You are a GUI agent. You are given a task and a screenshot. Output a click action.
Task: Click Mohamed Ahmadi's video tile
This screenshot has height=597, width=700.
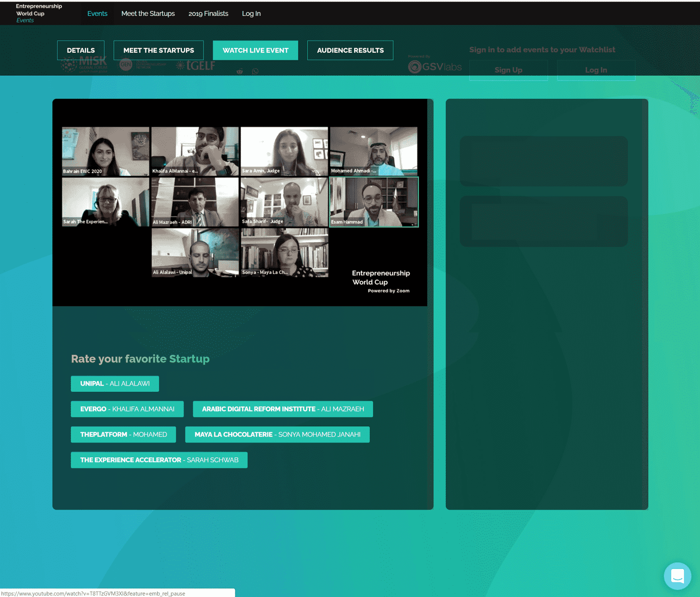click(x=374, y=151)
